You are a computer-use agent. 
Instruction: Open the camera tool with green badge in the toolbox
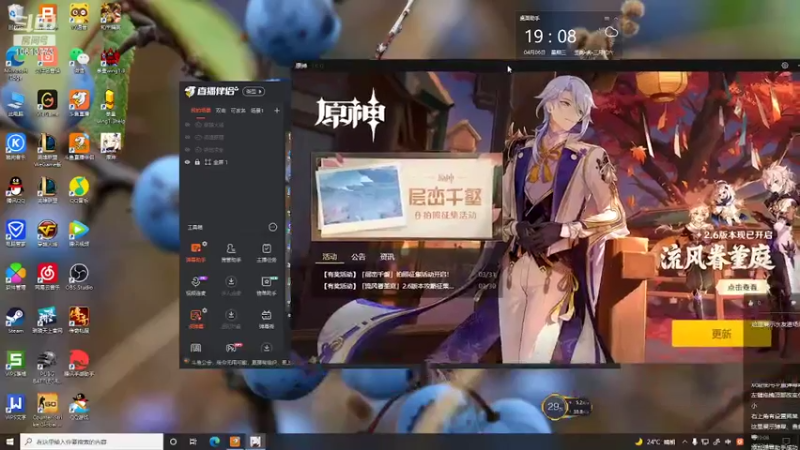coord(266,286)
